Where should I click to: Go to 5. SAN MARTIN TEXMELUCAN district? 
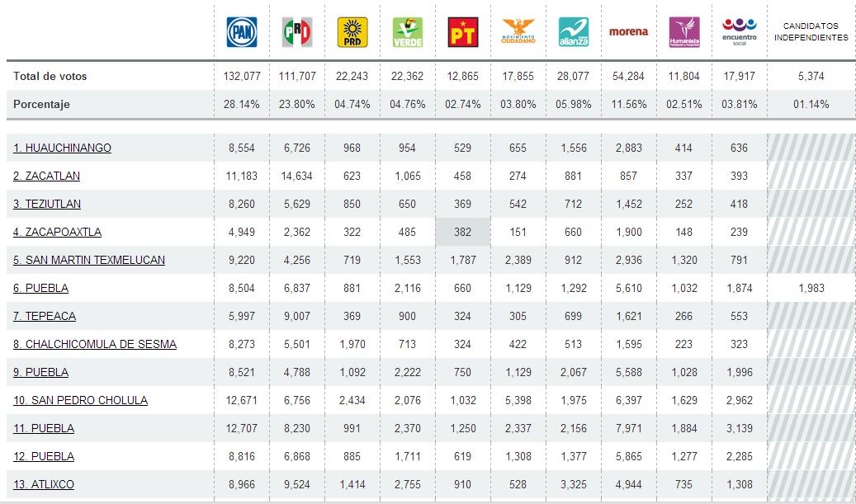click(x=89, y=260)
